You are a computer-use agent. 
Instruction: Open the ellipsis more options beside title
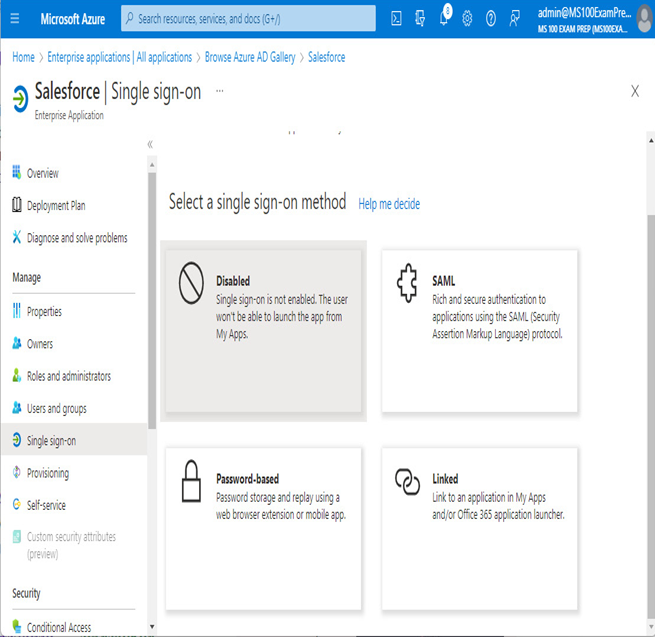pos(219,91)
